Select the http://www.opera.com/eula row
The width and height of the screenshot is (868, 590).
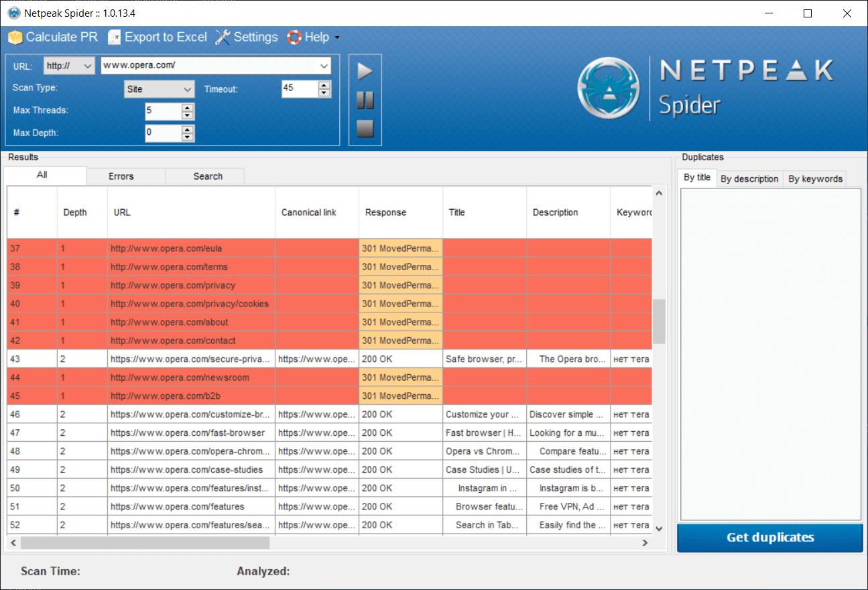[329, 248]
